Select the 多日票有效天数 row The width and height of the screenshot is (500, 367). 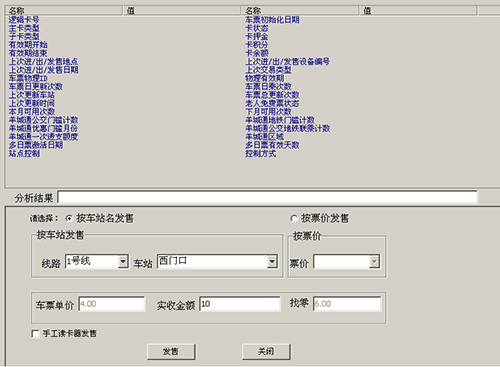click(x=272, y=145)
